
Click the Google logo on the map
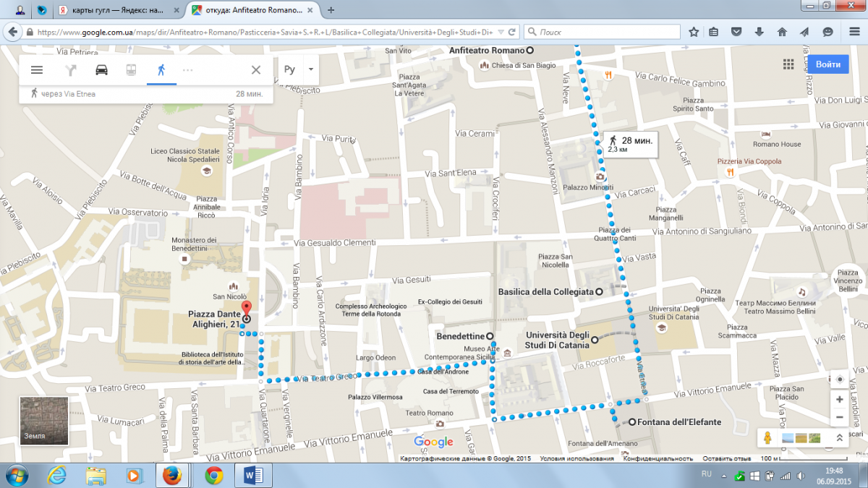tap(433, 442)
